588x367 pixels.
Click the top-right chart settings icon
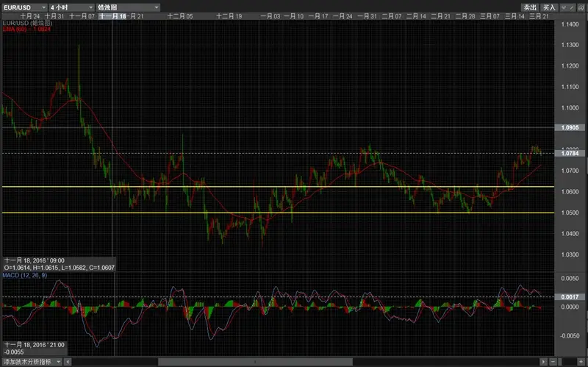(x=581, y=7)
